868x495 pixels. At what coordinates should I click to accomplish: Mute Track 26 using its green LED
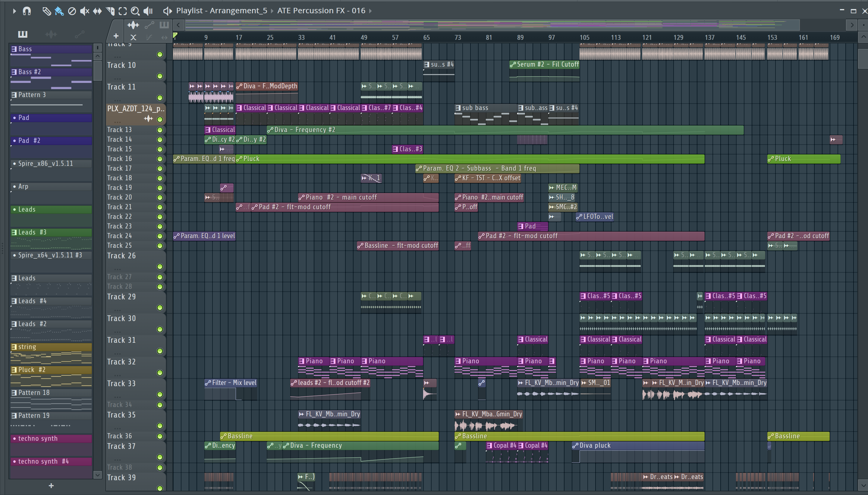click(160, 266)
